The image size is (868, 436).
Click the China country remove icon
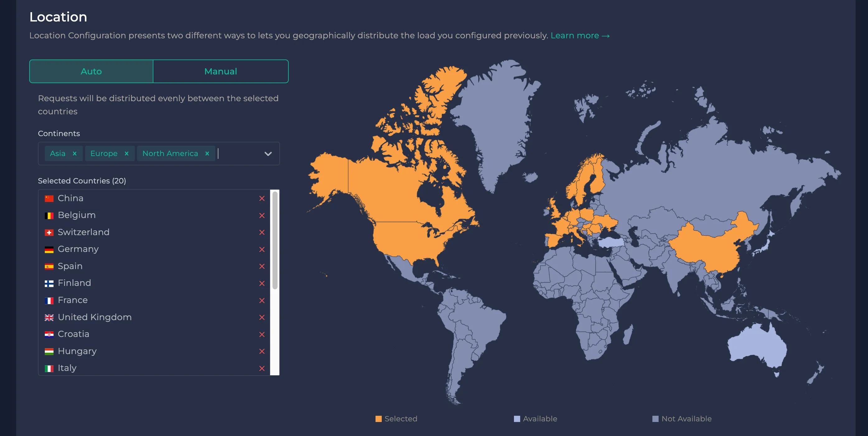pyautogui.click(x=262, y=198)
